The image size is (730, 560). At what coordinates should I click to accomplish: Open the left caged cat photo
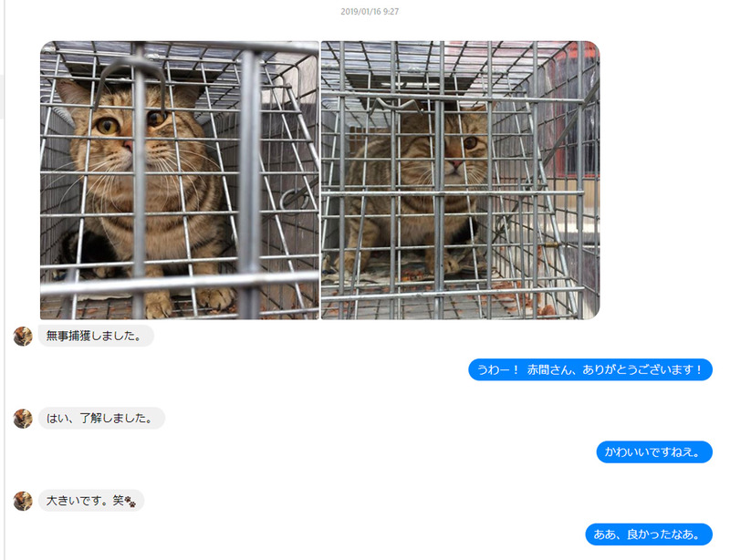[180, 181]
